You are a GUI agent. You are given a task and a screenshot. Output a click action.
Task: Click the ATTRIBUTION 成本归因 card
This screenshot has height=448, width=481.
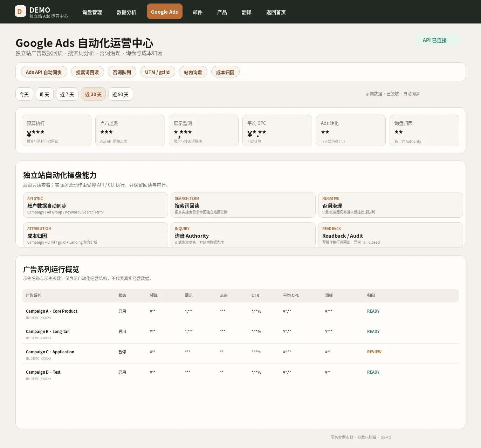point(96,235)
